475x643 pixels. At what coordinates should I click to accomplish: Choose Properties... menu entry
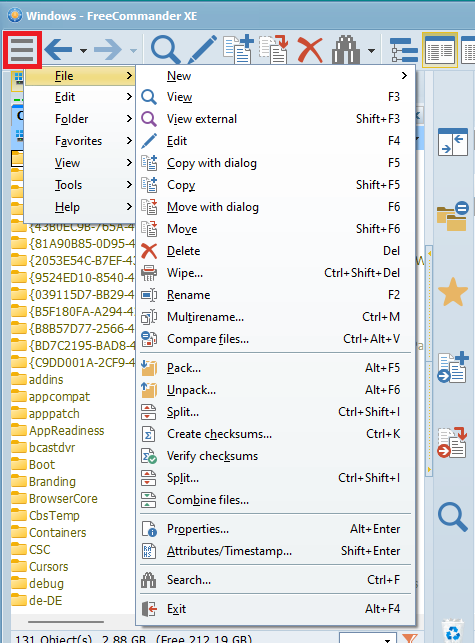tap(275, 529)
